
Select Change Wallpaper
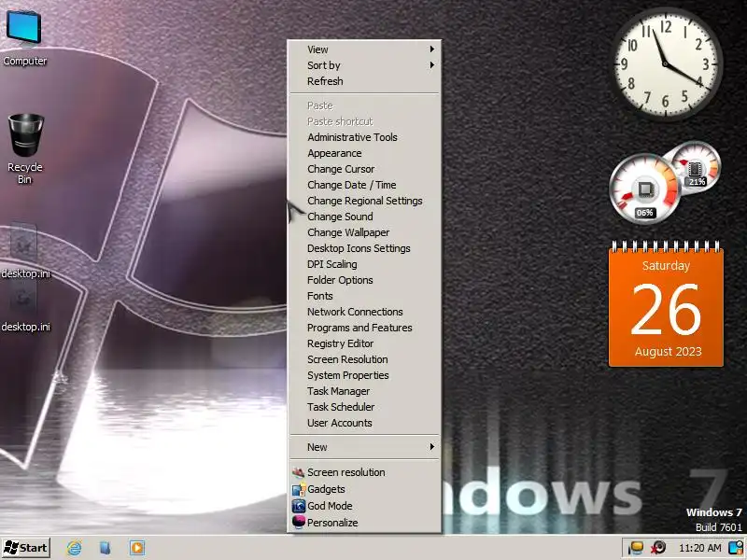(x=365, y=232)
